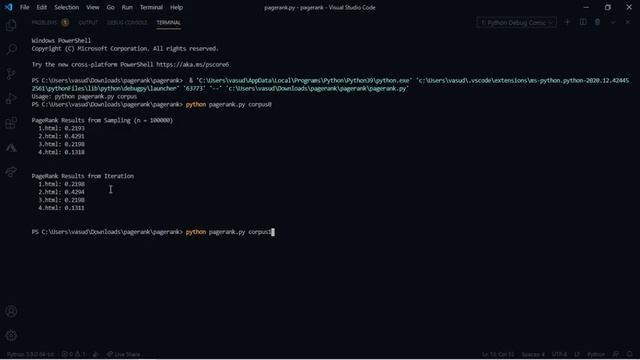Open Python Debug Console terminal dropdown
The width and height of the screenshot is (640, 360).
pos(516,22)
